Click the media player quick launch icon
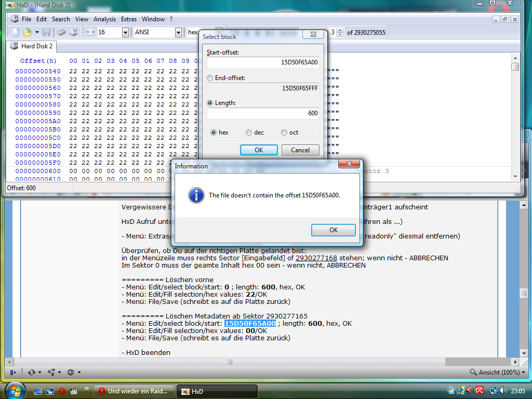 pos(74,391)
